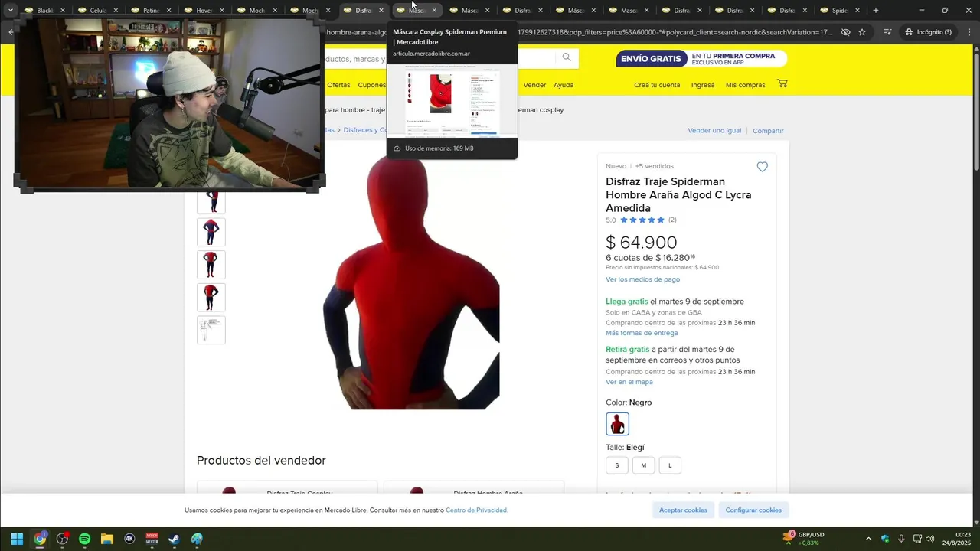980x551 pixels.
Task: Click the Incógnito (3) profile button
Action: (x=928, y=32)
